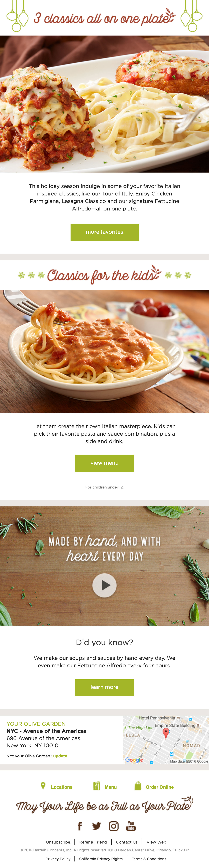Click the Locations map pin icon
The height and width of the screenshot is (868, 209).
[43, 786]
